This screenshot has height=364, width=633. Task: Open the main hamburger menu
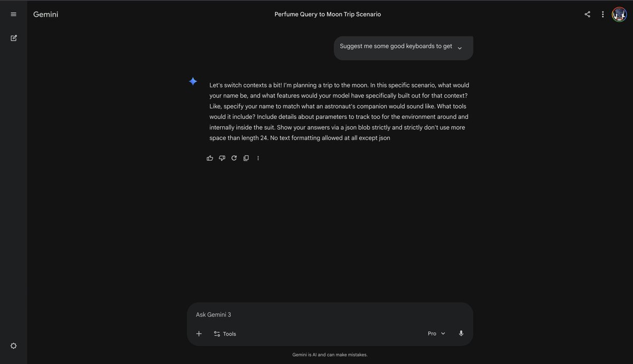pyautogui.click(x=14, y=14)
